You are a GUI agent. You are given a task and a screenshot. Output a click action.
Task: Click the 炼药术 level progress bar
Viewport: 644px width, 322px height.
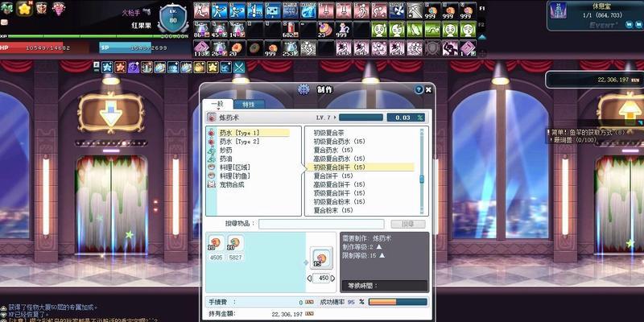pos(361,118)
